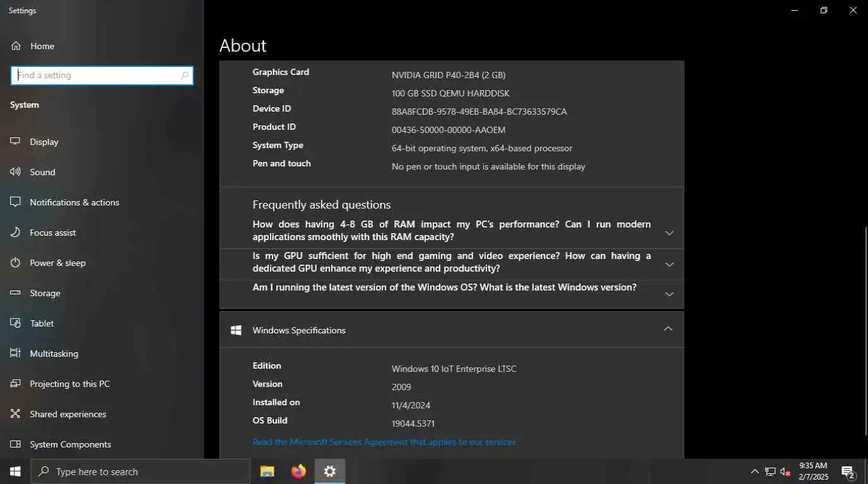Click the Settings gear taskbar icon
This screenshot has width=868, height=484.
pos(330,471)
